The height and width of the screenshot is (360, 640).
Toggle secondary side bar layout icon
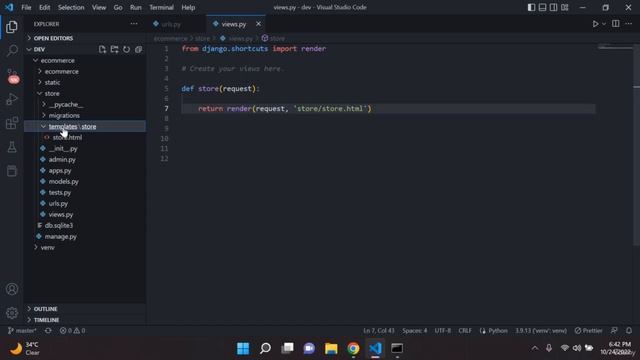[553, 7]
